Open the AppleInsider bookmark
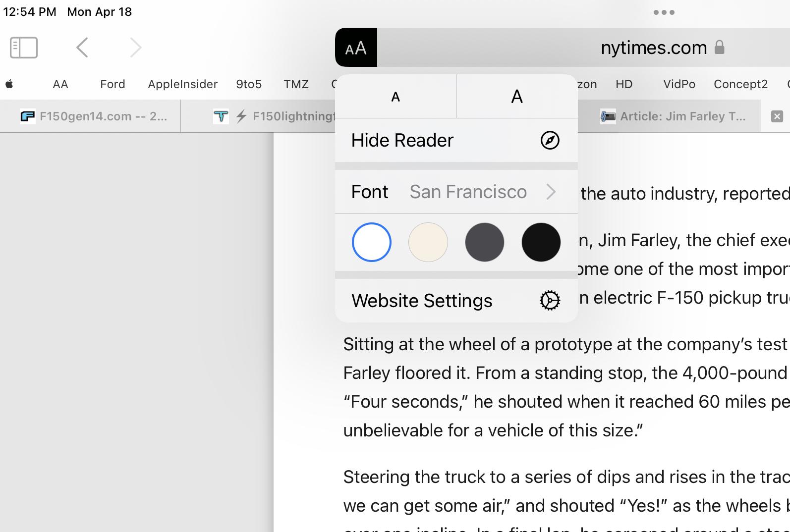790x532 pixels. click(182, 84)
